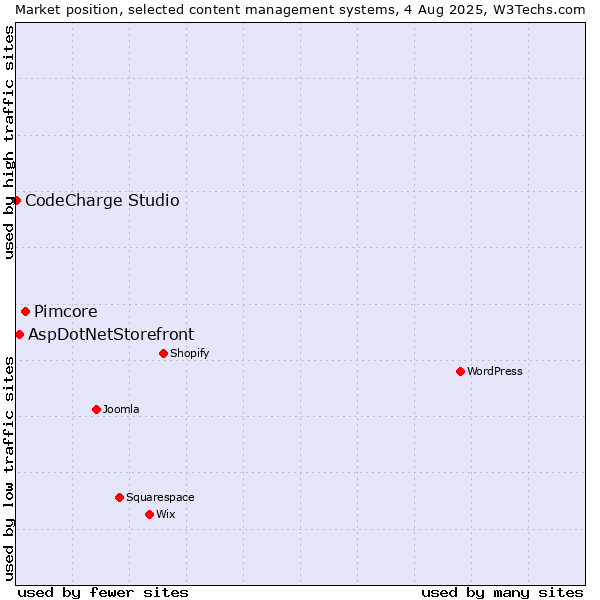Click the red WordPress data point
The height and width of the screenshot is (600, 600).
pyautogui.click(x=460, y=372)
